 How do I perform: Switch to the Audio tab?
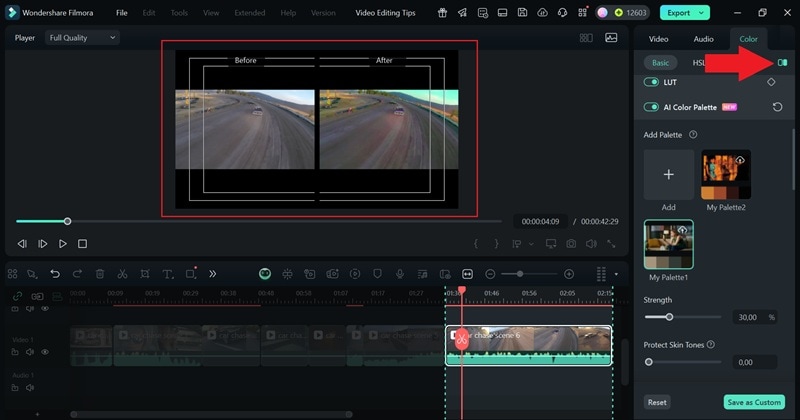703,38
